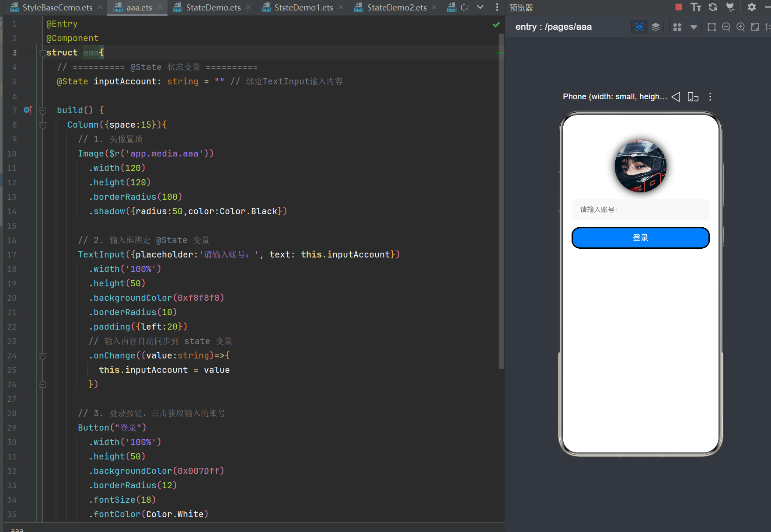This screenshot has height=532, width=771.
Task: Close the aaa.ets tab
Action: tap(160, 7)
